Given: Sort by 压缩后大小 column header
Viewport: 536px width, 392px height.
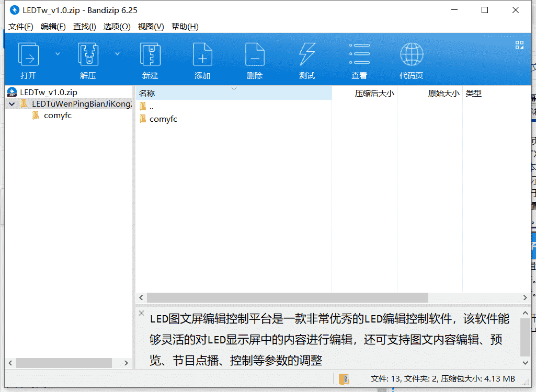Looking at the screenshot, I should click(x=364, y=93).
